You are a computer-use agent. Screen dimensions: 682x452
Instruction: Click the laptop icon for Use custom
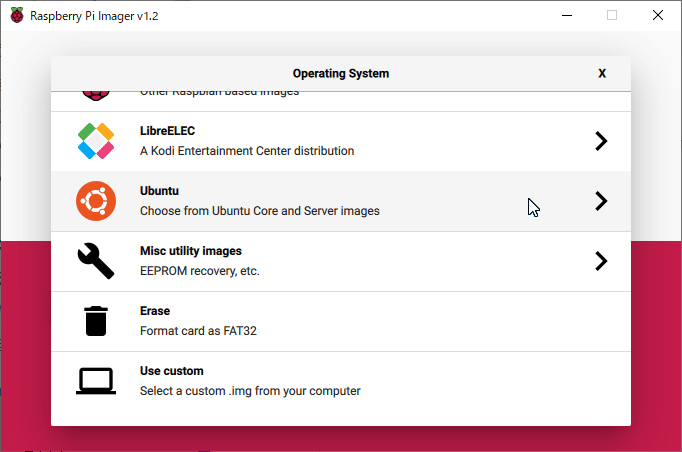[96, 381]
